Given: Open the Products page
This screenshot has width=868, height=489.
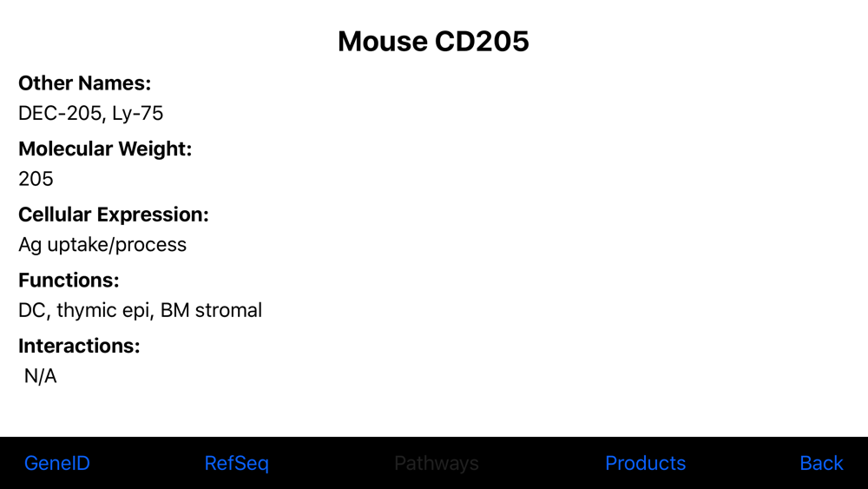Looking at the screenshot, I should point(645,463).
